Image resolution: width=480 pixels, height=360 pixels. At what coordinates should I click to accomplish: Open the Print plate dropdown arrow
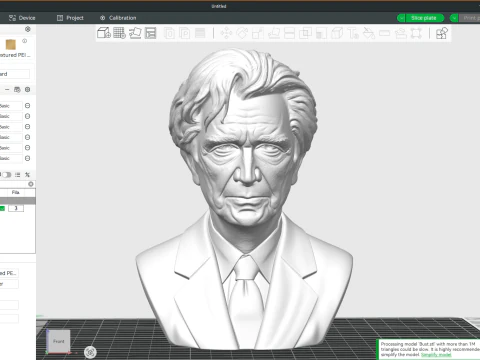(x=454, y=18)
